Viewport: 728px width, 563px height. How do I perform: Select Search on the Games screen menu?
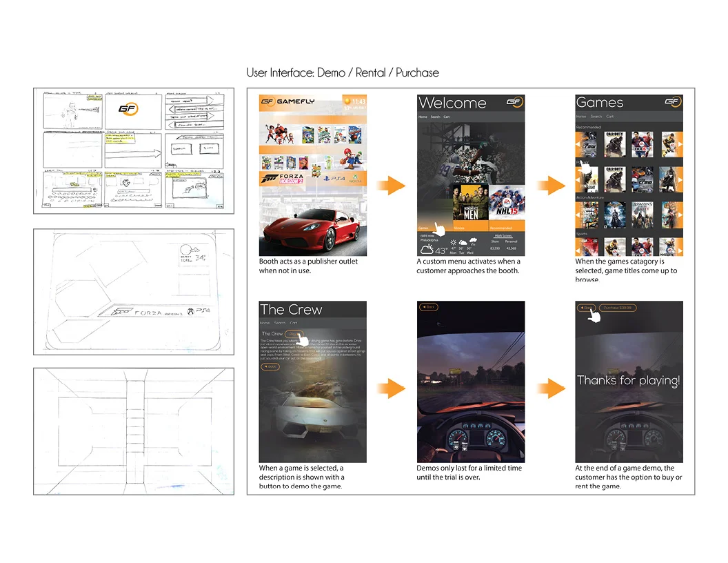pos(596,117)
